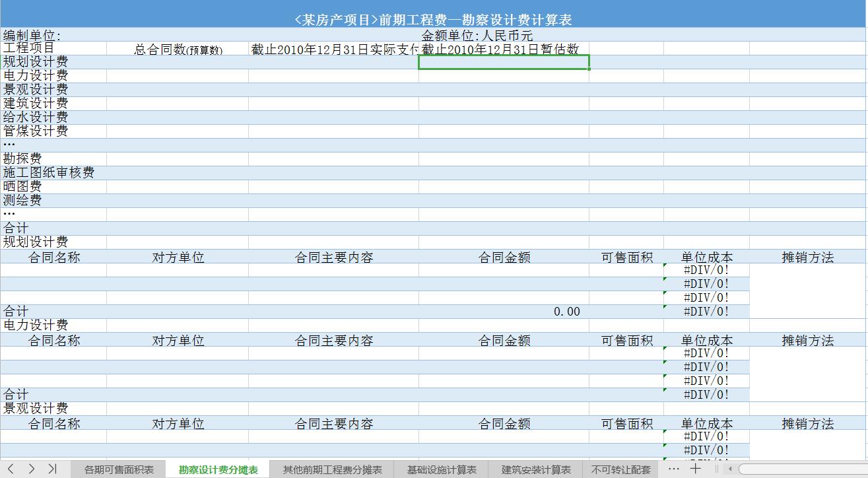Select 合同金额 header in 规划设计费 section

[x=504, y=257]
